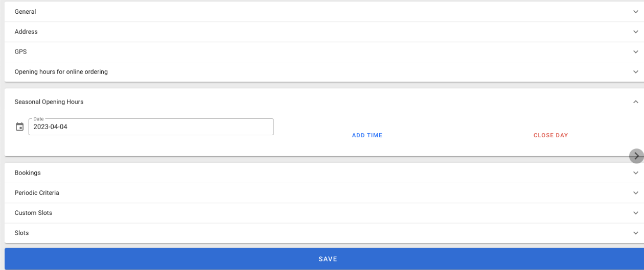Open the General panel header label
Image resolution: width=644 pixels, height=270 pixels.
click(25, 12)
